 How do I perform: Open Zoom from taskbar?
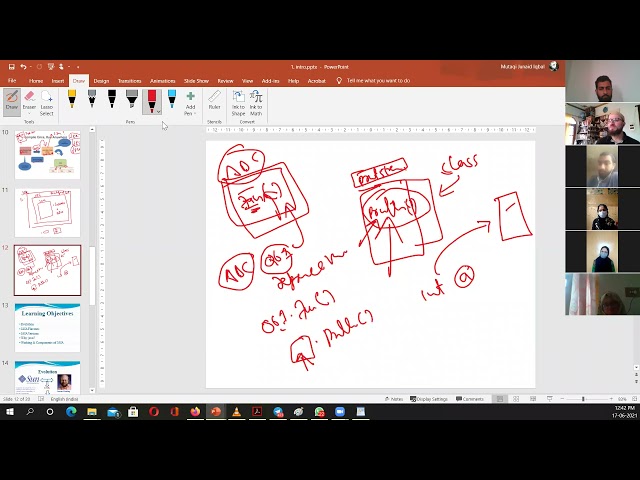tap(340, 412)
